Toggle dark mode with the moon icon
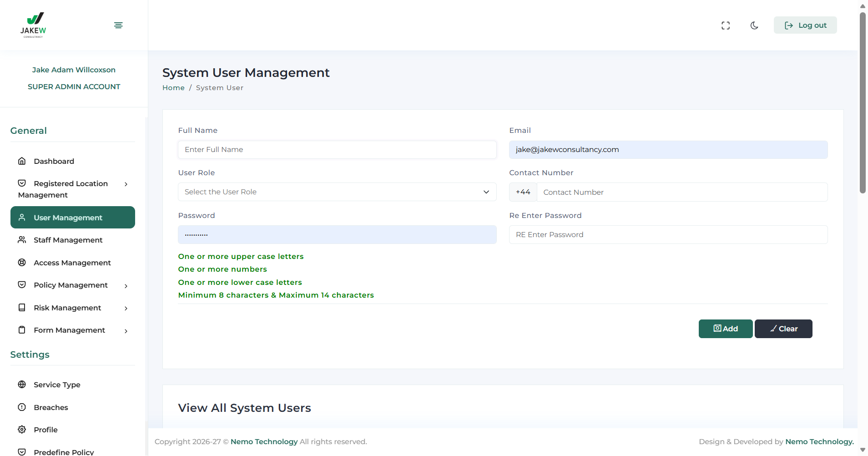Screen dimensions: 868x456 [x=754, y=25]
